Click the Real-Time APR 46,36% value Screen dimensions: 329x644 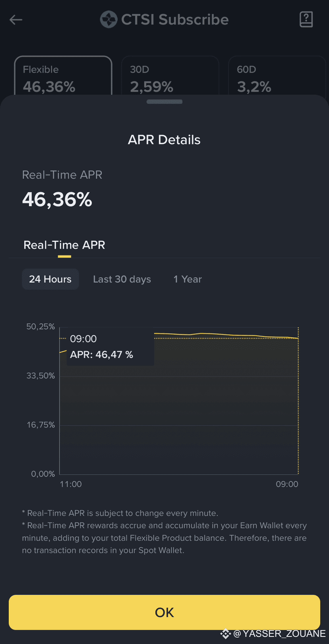[x=57, y=199]
